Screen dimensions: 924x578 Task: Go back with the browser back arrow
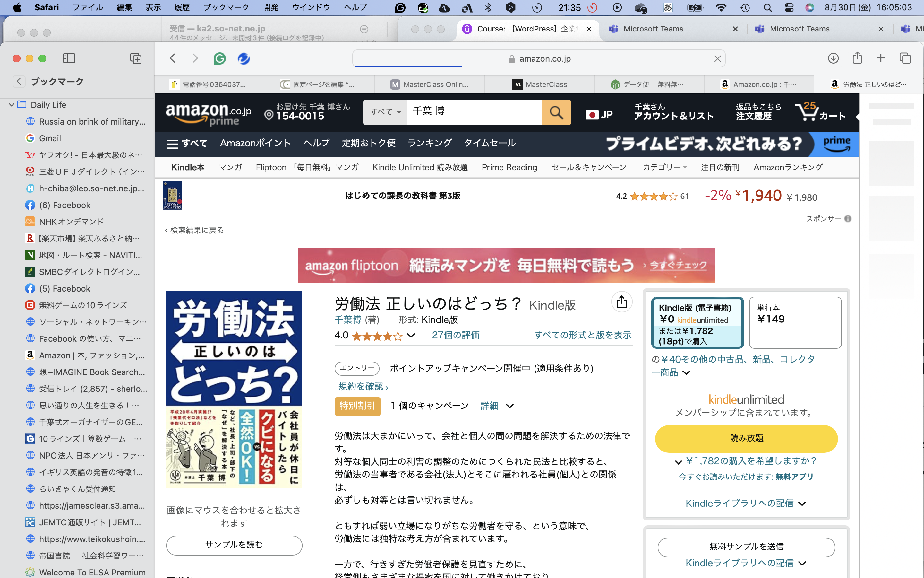(173, 58)
